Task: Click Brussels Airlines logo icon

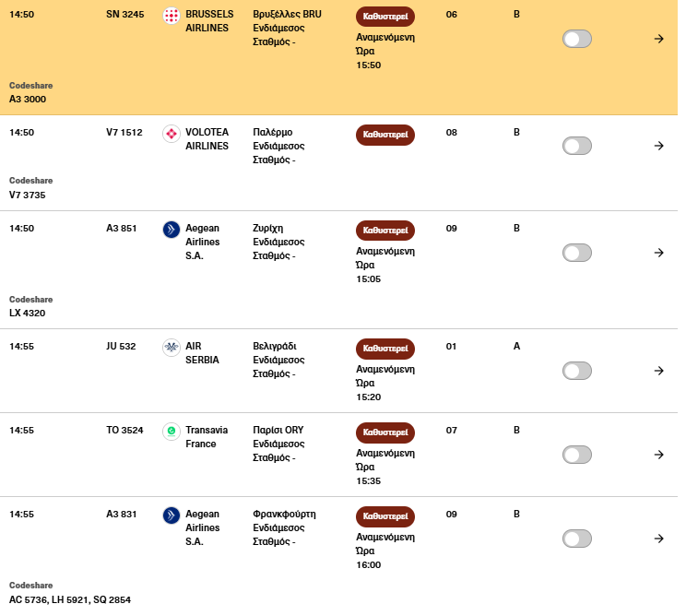Action: click(x=171, y=17)
